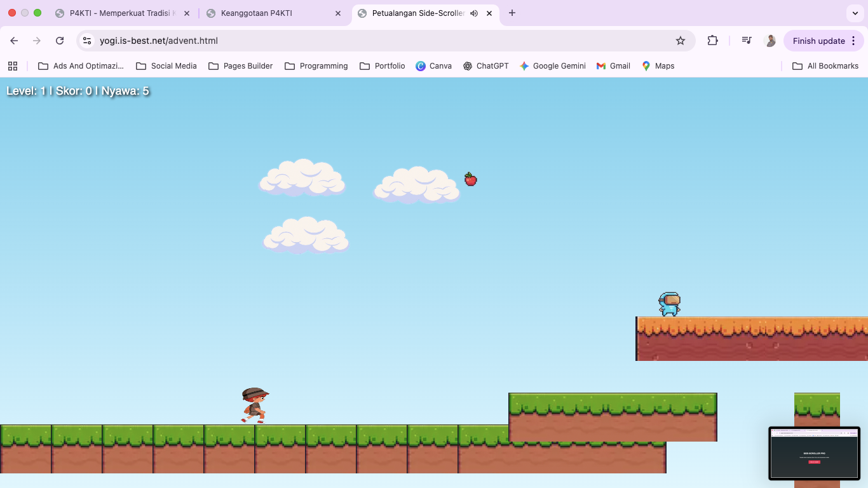Image resolution: width=868 pixels, height=488 pixels.
Task: Open the Maps bookmark
Action: coord(658,65)
